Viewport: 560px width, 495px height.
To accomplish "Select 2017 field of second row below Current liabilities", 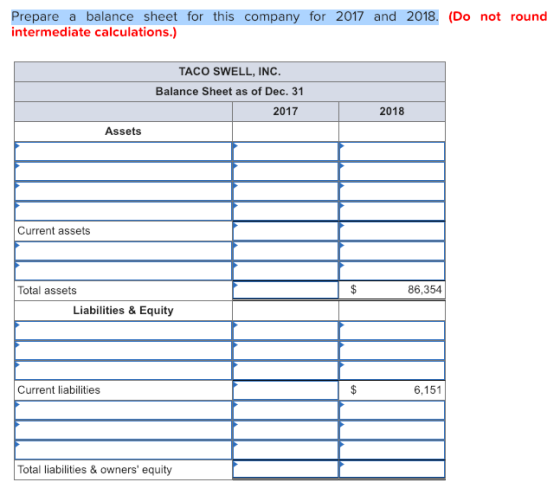I will click(285, 430).
